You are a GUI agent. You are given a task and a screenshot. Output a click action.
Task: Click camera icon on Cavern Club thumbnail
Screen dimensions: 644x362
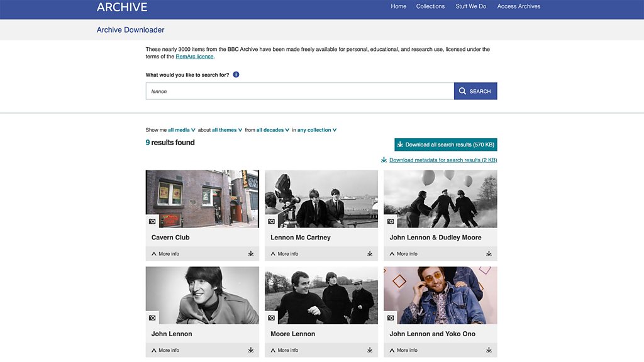[152, 221]
